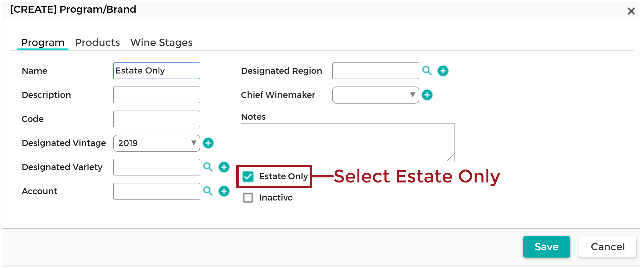The width and height of the screenshot is (644, 268).
Task: Open the Designated Vintage dropdown
Action: click(157, 143)
